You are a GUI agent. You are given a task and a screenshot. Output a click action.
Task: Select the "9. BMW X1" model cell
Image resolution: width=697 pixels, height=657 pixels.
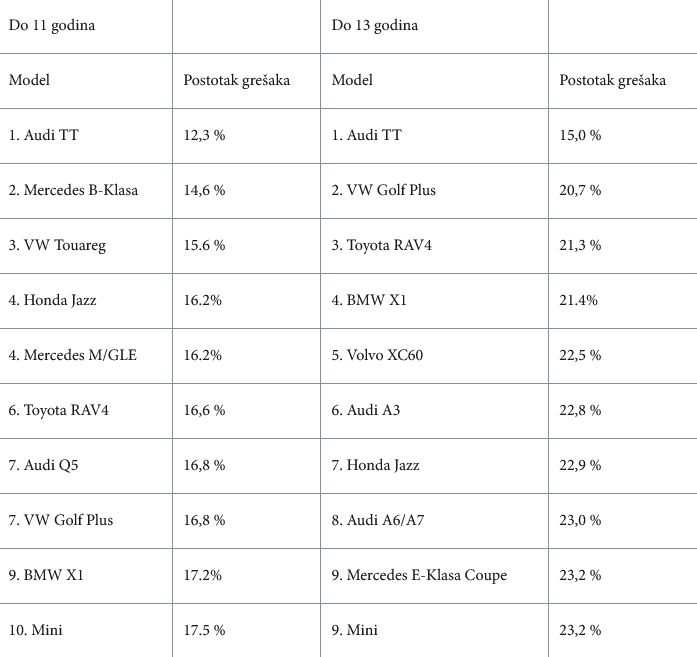[48, 575]
